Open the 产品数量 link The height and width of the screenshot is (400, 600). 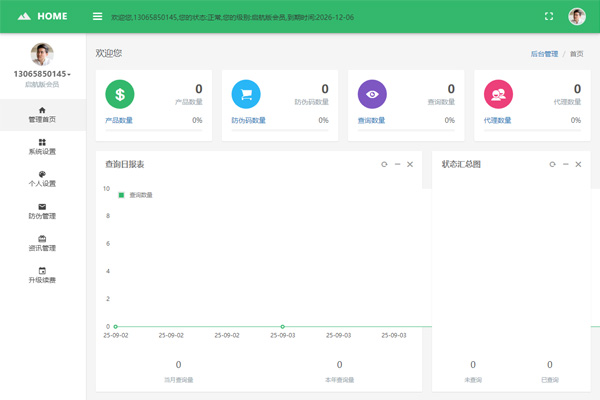click(x=119, y=120)
